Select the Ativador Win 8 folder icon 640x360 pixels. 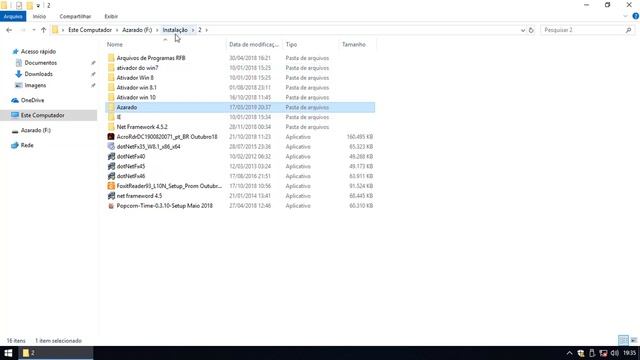111,78
